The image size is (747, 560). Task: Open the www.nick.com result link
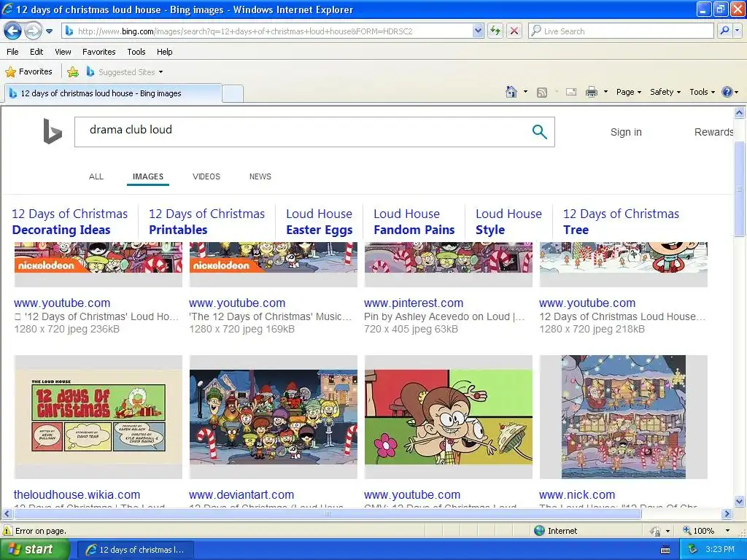[x=577, y=494]
